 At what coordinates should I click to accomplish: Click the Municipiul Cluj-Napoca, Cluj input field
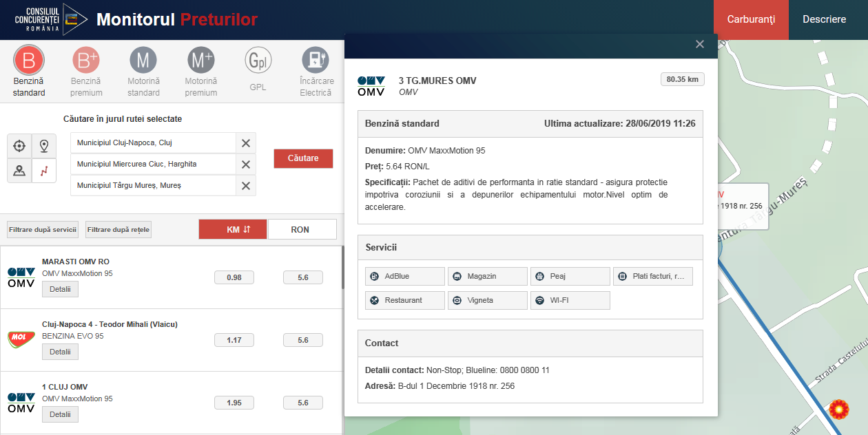pyautogui.click(x=153, y=143)
